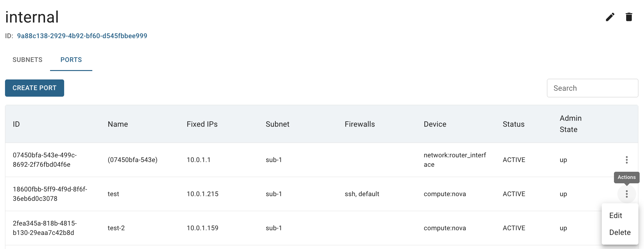Click the ID column header
This screenshot has height=249, width=644.
[16, 124]
